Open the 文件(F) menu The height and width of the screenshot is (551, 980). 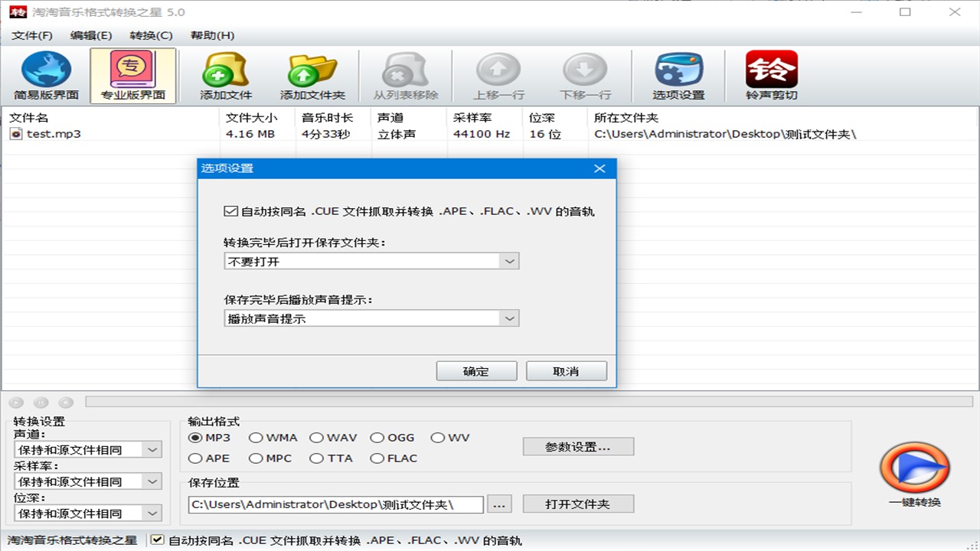pyautogui.click(x=32, y=35)
